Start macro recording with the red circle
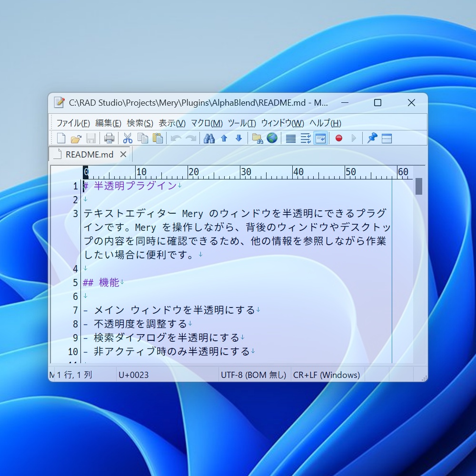Screen dimensions: 476x476 (x=339, y=139)
